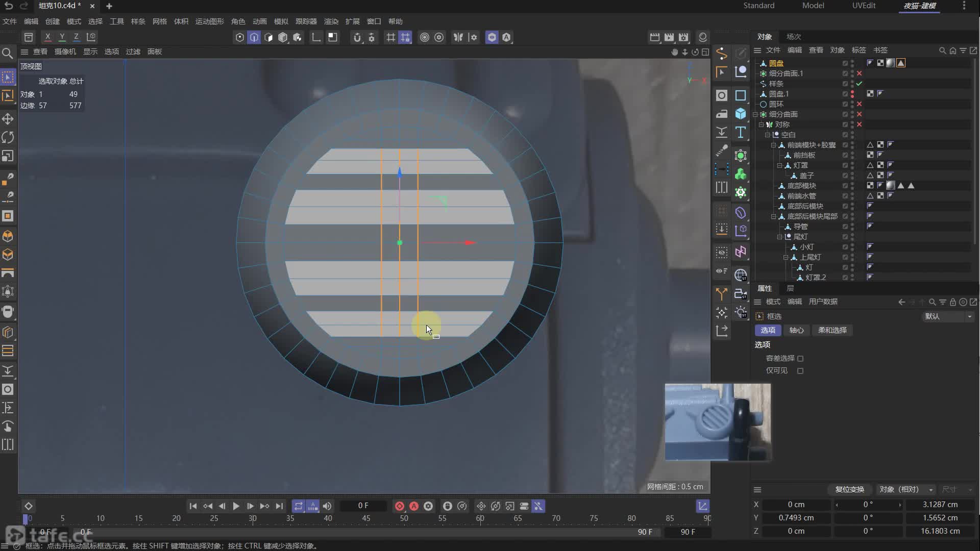This screenshot has height=551, width=980.
Task: Select the Rotate tool in left toolbar
Action: (x=8, y=137)
